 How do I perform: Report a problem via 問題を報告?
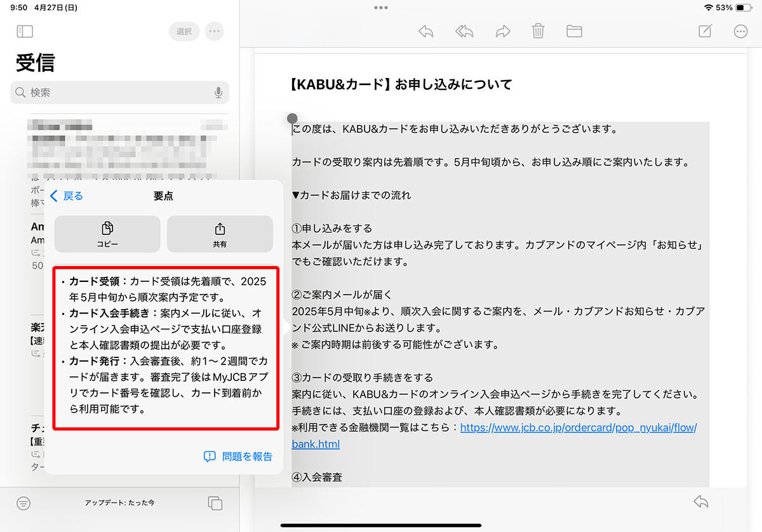point(238,456)
